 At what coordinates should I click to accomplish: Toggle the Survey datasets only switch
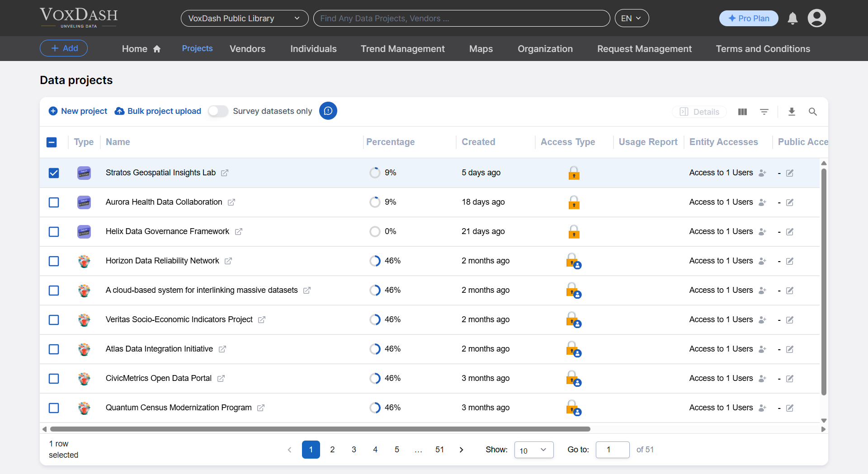218,111
